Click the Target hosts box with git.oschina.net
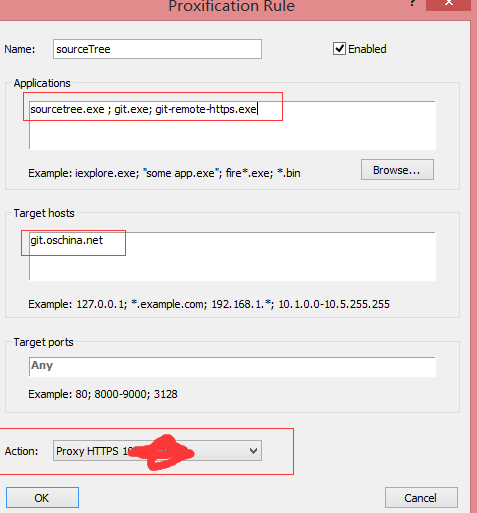 (232, 256)
